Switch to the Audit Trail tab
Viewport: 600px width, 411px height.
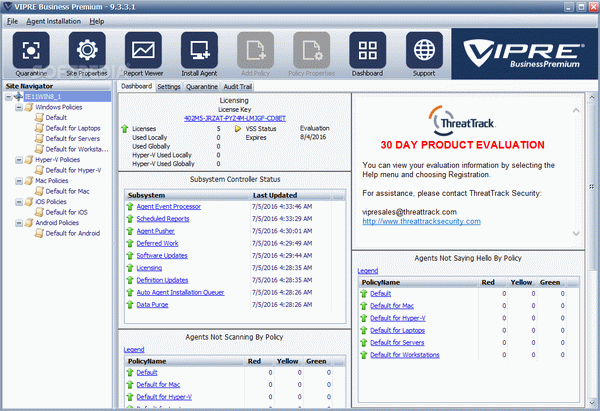click(x=238, y=87)
